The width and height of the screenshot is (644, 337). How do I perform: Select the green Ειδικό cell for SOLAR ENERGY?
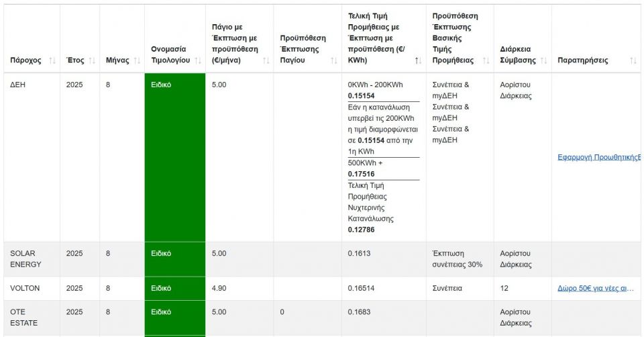pos(174,258)
